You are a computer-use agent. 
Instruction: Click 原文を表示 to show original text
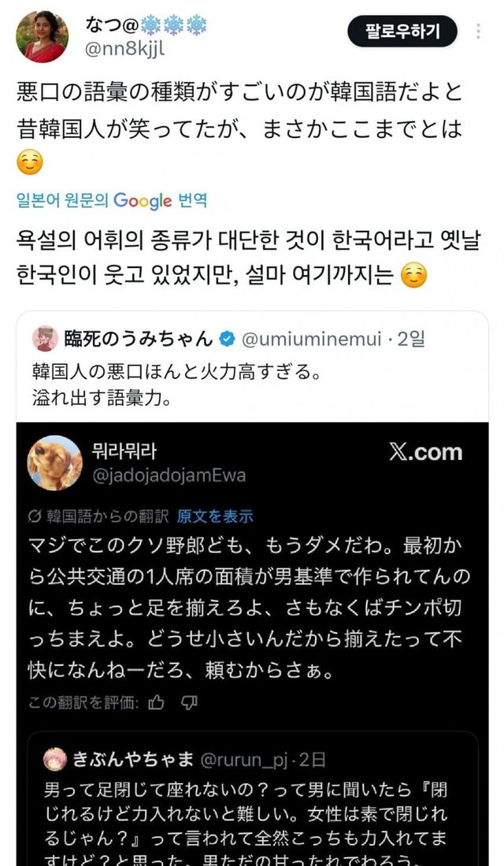click(215, 517)
